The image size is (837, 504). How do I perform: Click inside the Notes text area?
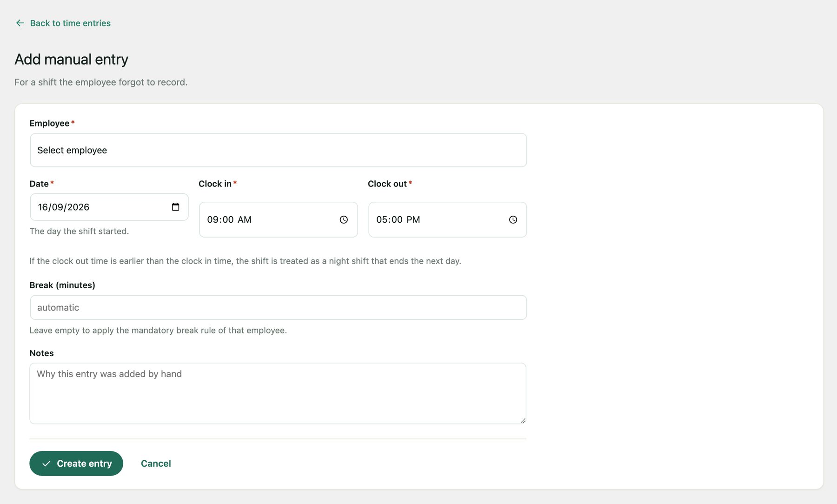coord(278,393)
